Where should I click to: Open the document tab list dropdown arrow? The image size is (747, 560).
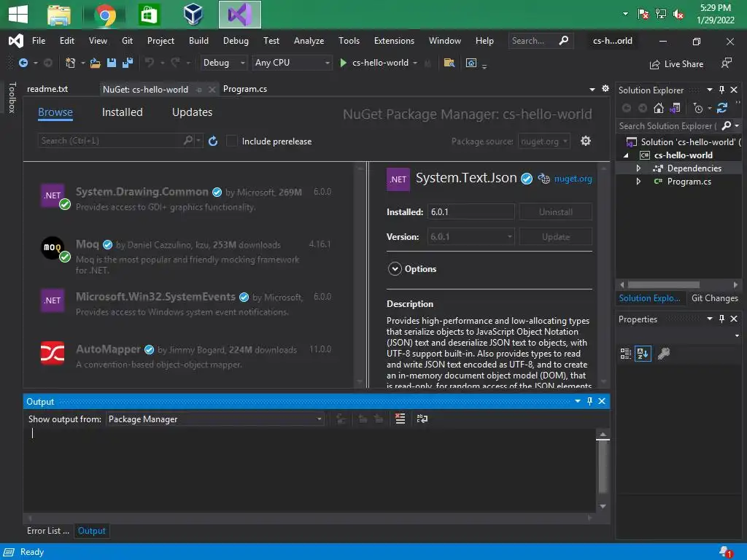pos(592,89)
